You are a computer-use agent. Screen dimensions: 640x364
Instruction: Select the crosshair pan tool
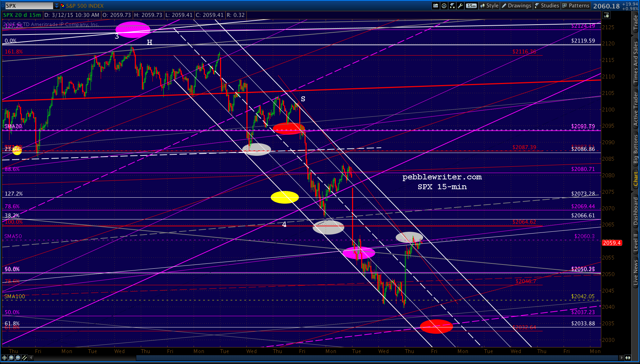coord(5,358)
